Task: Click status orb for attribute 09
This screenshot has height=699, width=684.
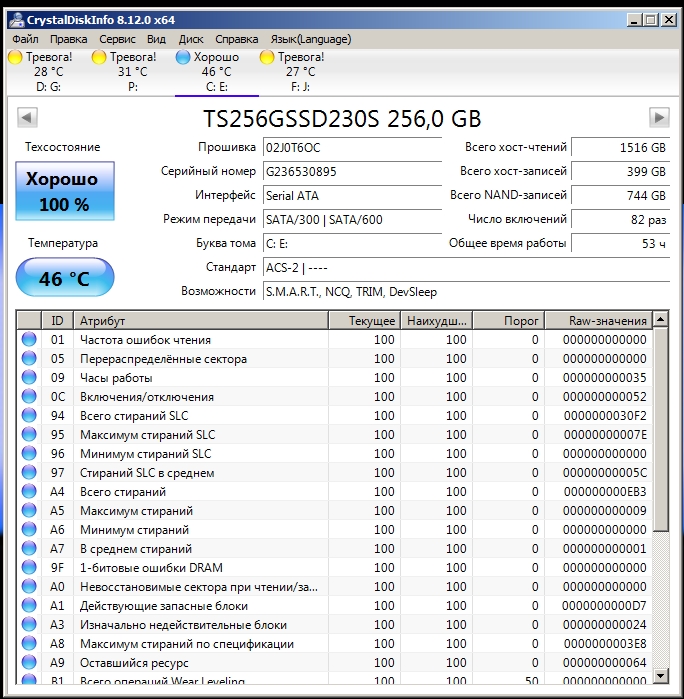Action: point(29,378)
